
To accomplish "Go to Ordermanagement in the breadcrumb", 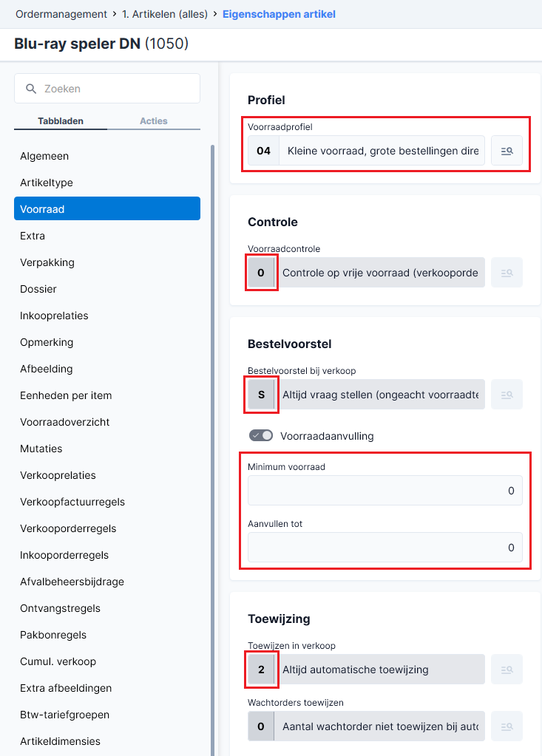I will point(61,15).
